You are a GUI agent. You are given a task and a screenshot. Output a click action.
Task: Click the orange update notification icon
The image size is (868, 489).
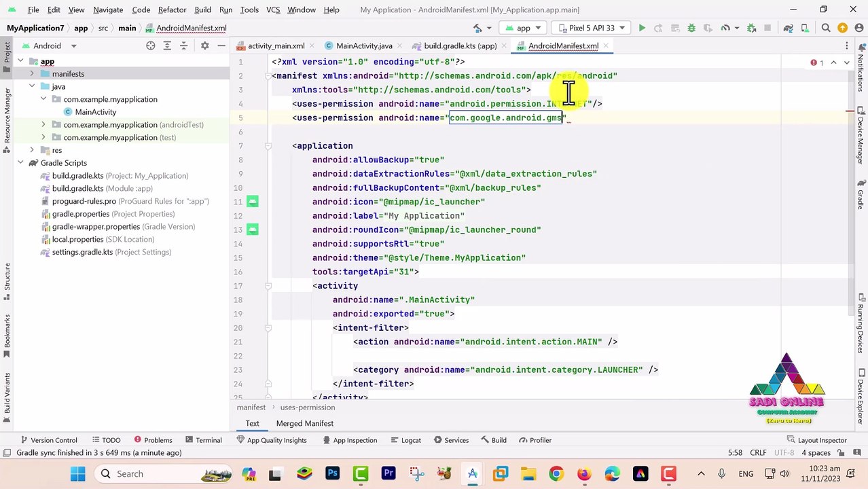[x=843, y=28]
